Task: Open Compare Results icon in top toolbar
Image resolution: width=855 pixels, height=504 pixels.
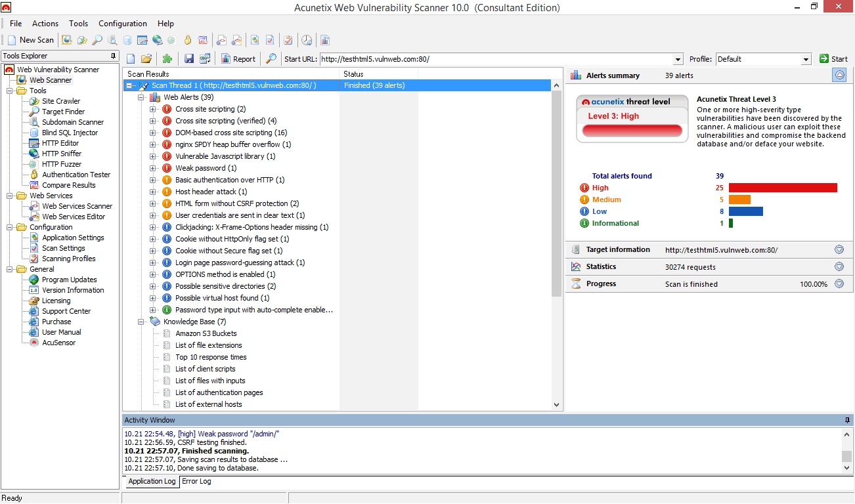Action: (203, 40)
